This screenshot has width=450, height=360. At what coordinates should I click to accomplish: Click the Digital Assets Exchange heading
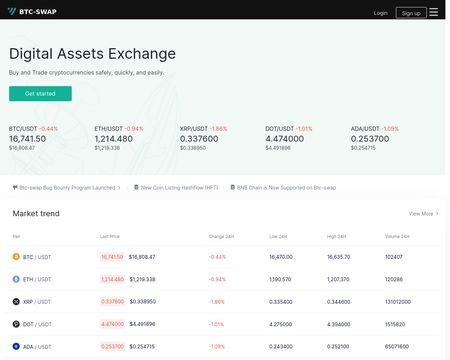[x=92, y=54]
